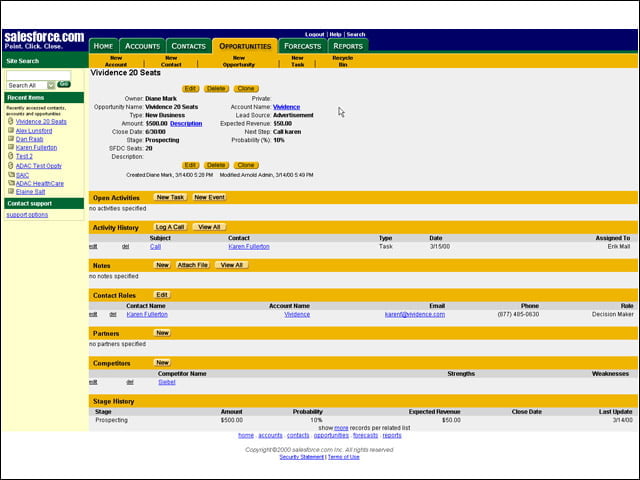Open the Terms of Use link
The image size is (640, 480).
344,457
